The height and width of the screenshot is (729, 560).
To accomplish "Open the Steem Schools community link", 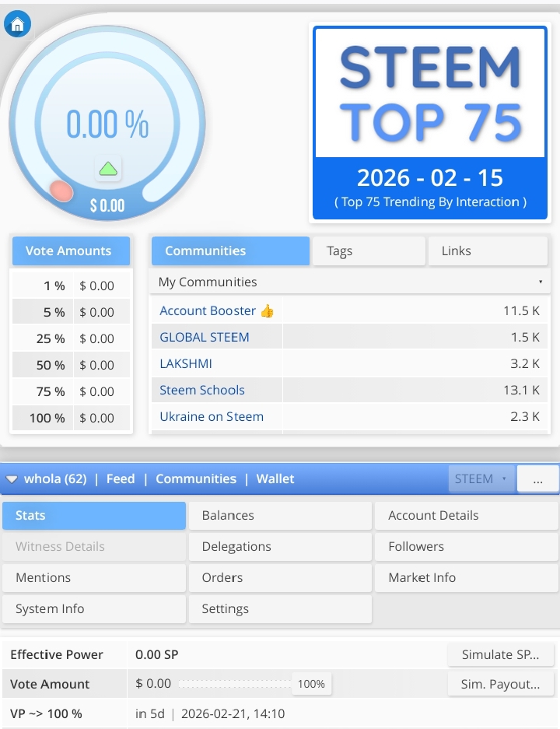I will [202, 390].
